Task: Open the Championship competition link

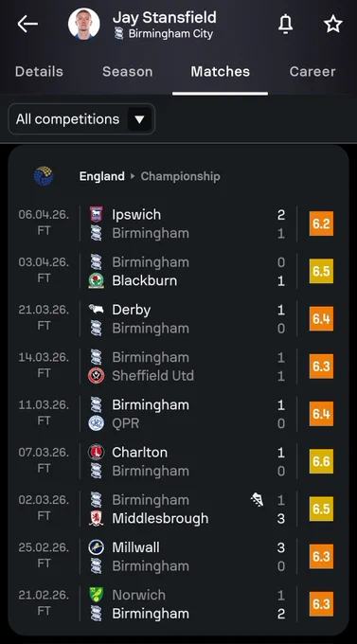Action: point(180,176)
